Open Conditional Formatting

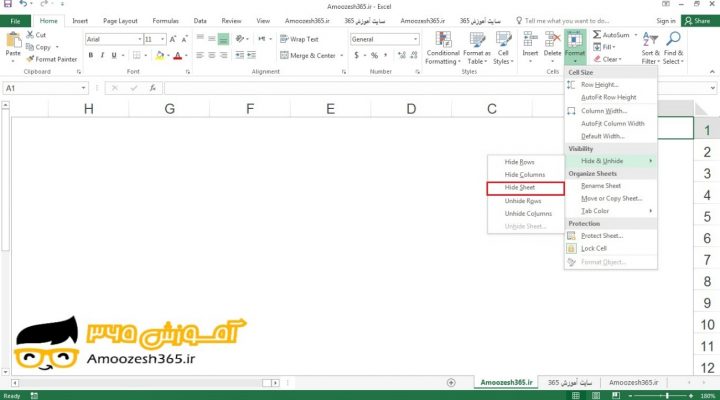coord(443,48)
